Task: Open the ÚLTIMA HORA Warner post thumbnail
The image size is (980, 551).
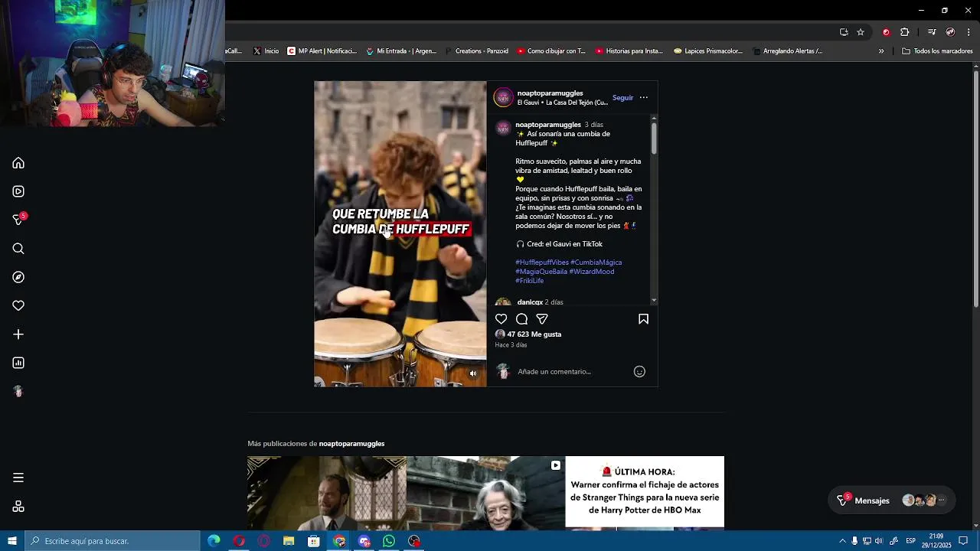Action: pyautogui.click(x=645, y=493)
